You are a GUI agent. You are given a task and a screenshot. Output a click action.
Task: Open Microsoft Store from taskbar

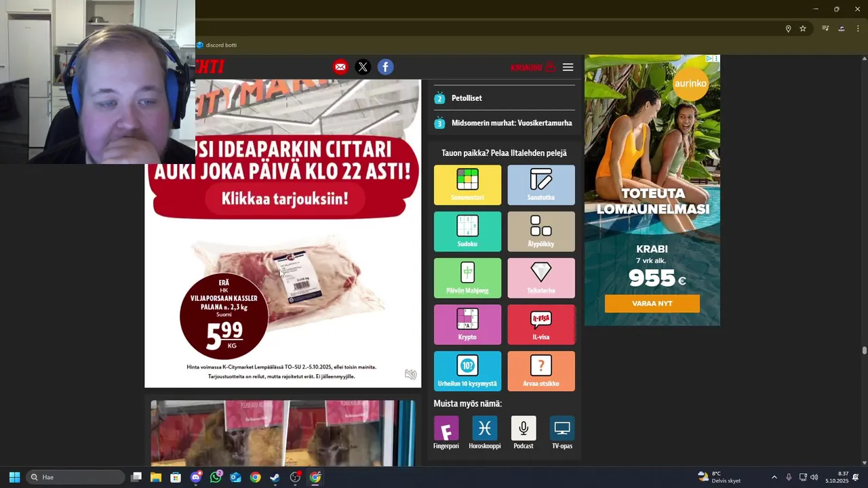[176, 477]
